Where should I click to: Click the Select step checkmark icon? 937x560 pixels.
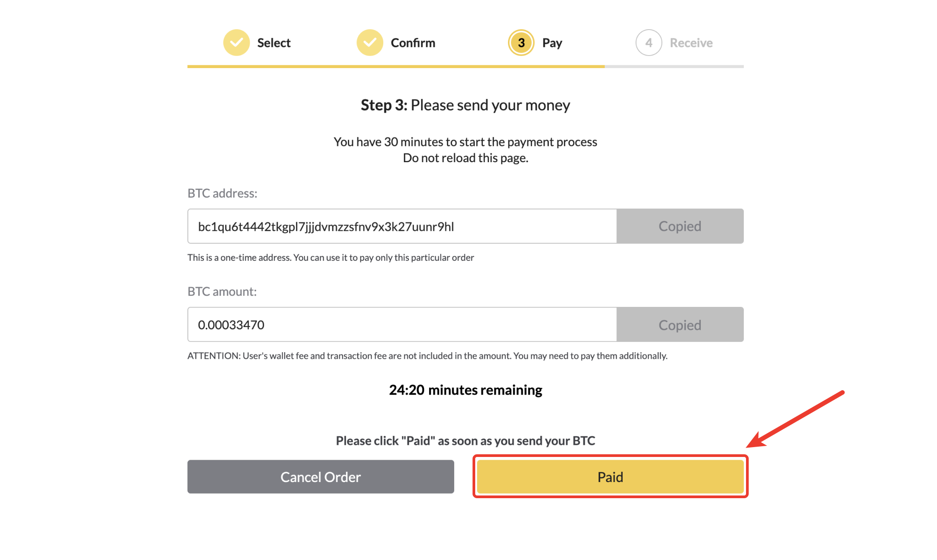point(236,43)
